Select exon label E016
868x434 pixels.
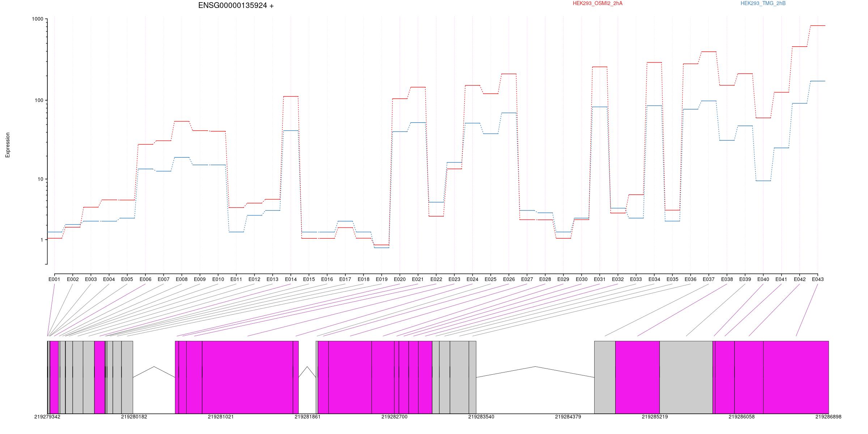click(327, 279)
